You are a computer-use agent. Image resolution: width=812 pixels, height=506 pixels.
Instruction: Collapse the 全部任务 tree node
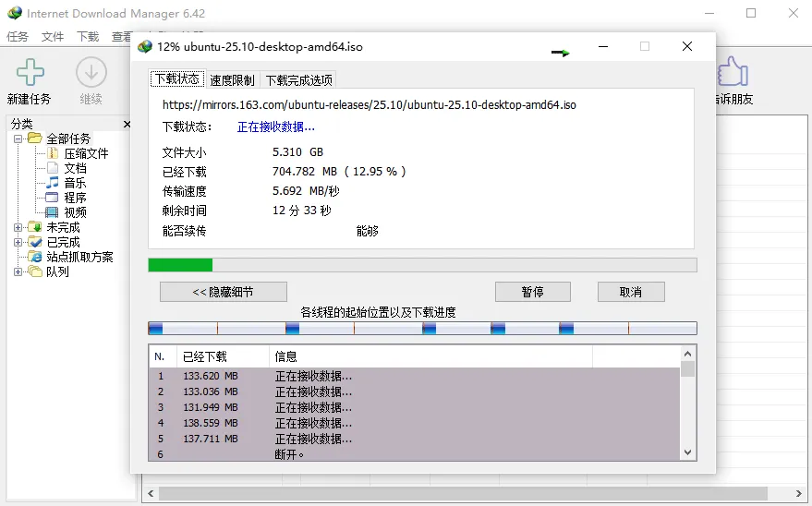tap(18, 139)
